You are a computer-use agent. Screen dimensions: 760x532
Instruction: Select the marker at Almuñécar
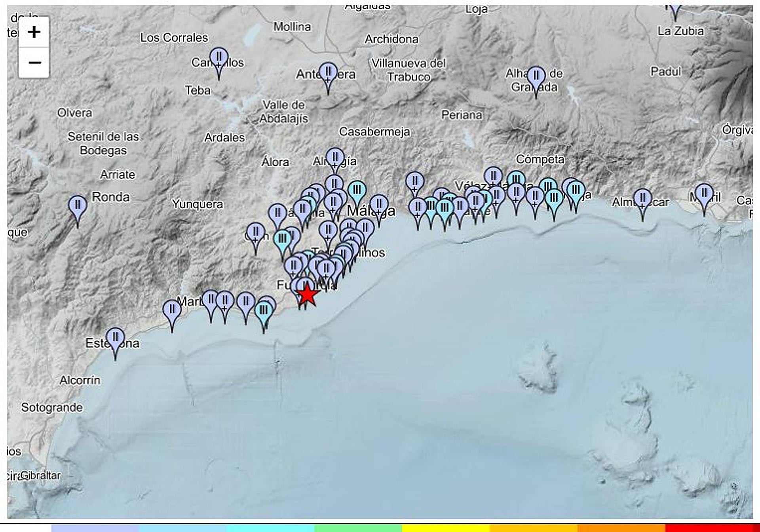(x=642, y=199)
